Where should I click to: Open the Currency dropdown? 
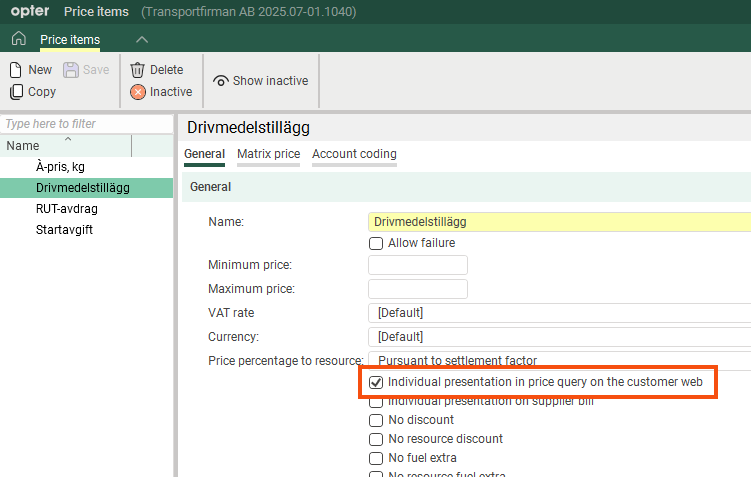pyautogui.click(x=560, y=337)
